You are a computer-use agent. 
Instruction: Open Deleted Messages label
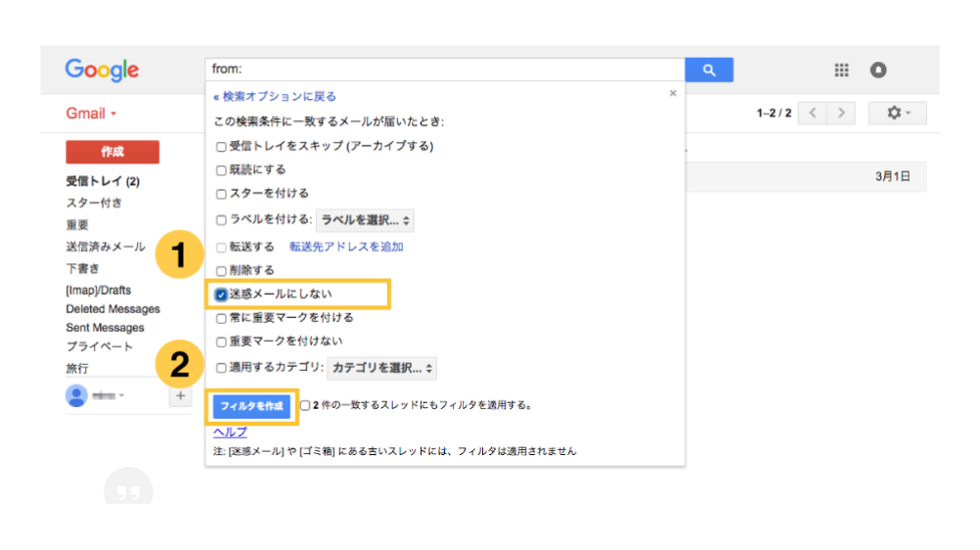click(112, 309)
